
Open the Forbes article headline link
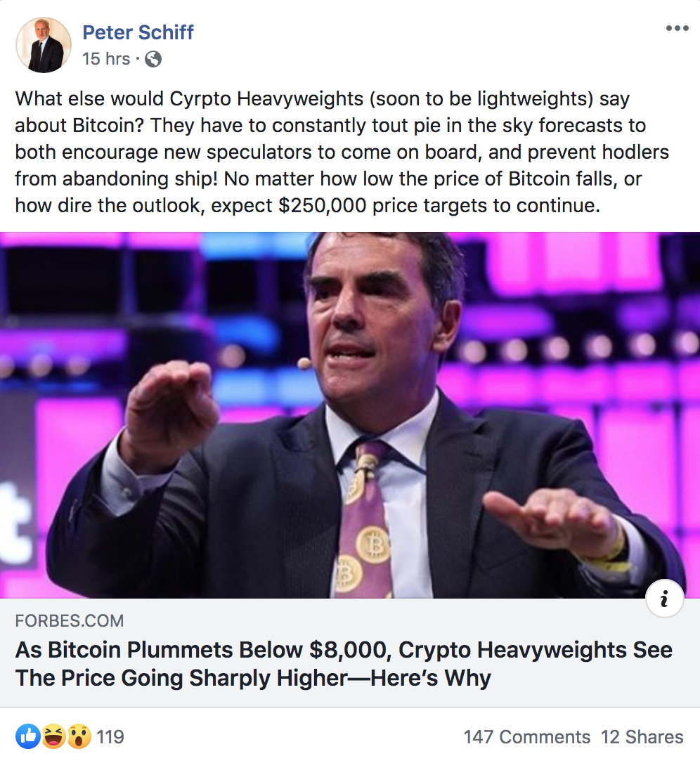coord(344,664)
